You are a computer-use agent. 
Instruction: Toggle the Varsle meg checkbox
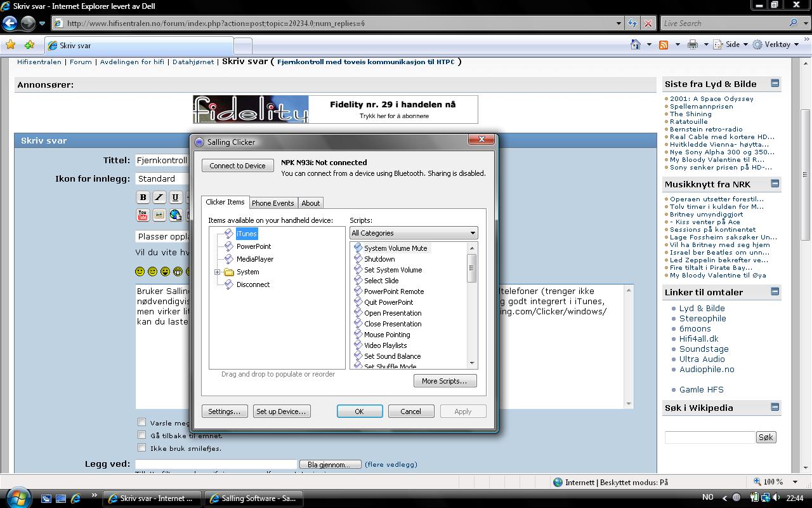[x=142, y=422]
